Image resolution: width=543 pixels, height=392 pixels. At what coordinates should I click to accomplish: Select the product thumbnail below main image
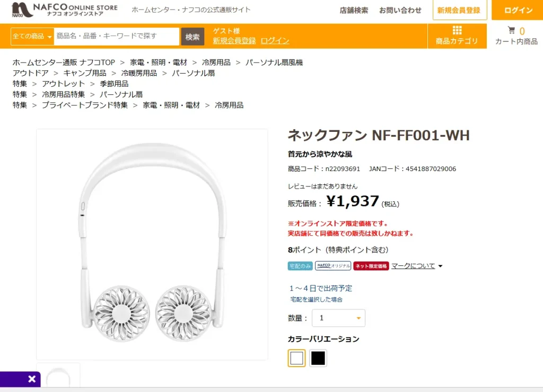(58, 376)
